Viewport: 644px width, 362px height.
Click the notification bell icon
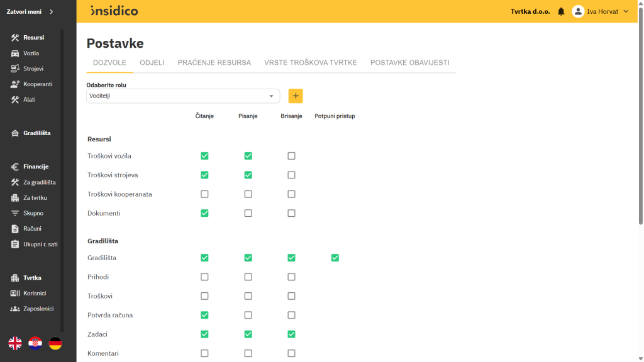coord(561,11)
